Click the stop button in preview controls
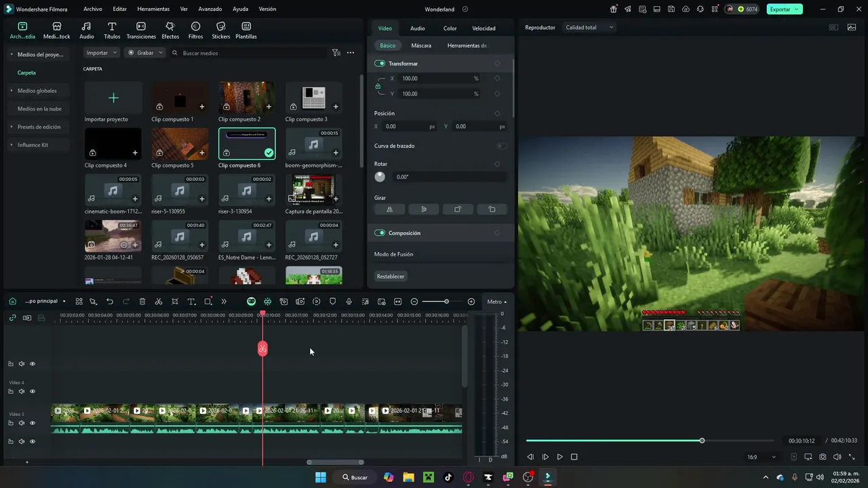 574,457
